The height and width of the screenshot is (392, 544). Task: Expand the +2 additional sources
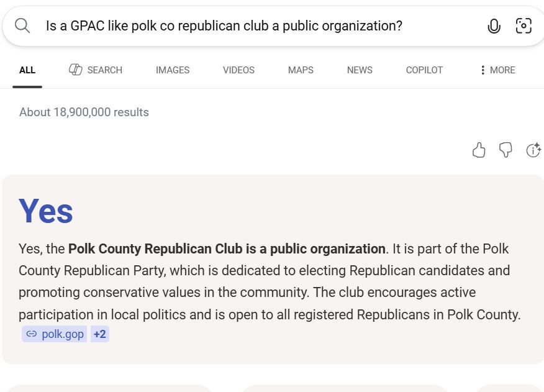(99, 334)
